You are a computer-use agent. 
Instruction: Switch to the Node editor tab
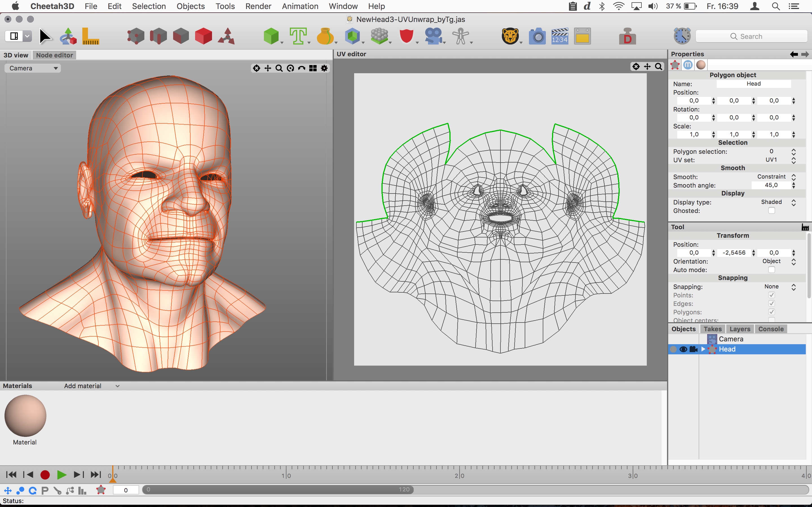tap(54, 55)
